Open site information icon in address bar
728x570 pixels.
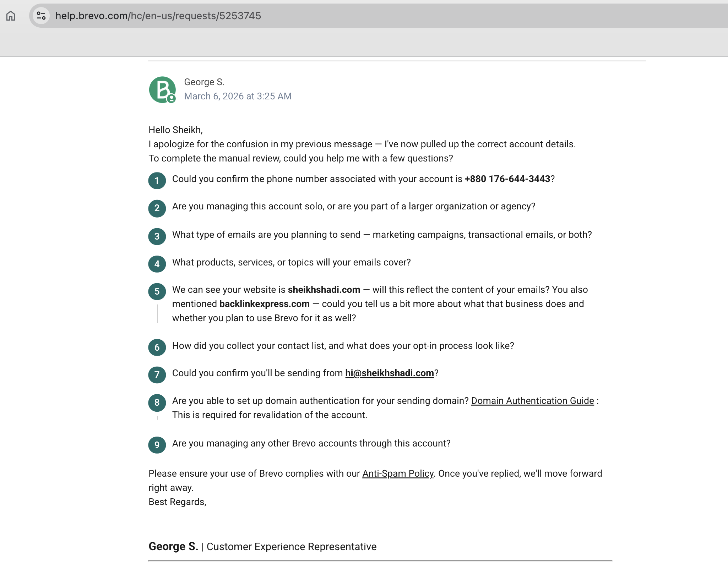coord(41,16)
